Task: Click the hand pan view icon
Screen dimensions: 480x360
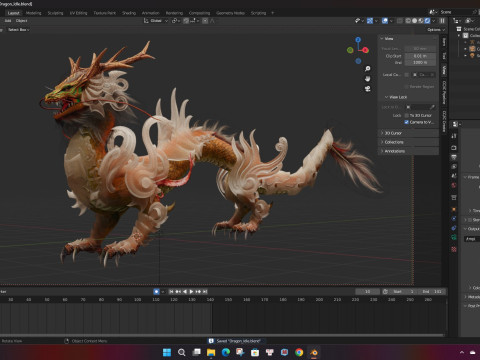Action: coord(368,79)
